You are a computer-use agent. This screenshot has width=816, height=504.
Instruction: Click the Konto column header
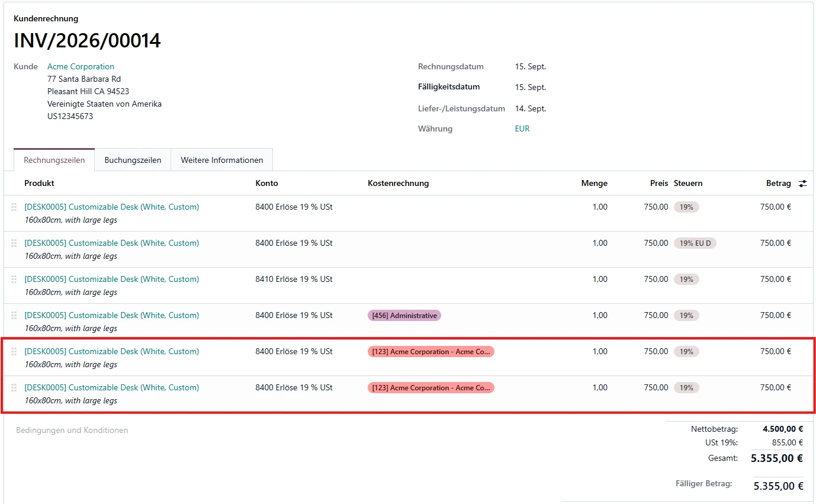click(x=266, y=183)
